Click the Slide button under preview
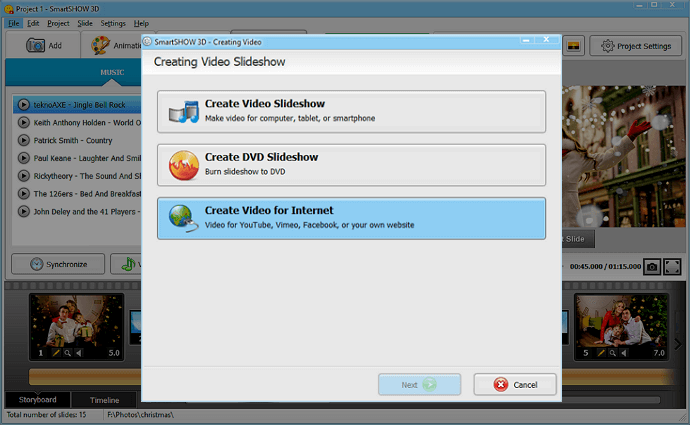The width and height of the screenshot is (690, 425). pos(578,239)
